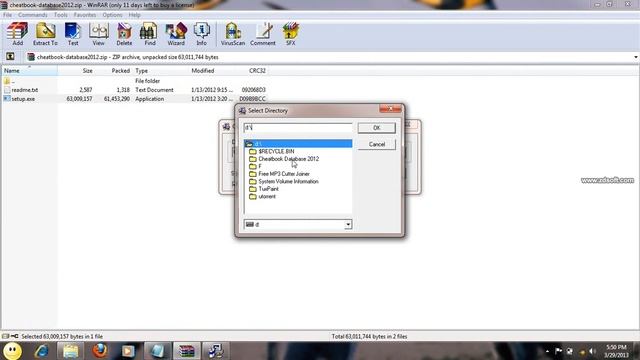Run the Test archive tool
Screen dimensions: 640x360
click(x=73, y=34)
